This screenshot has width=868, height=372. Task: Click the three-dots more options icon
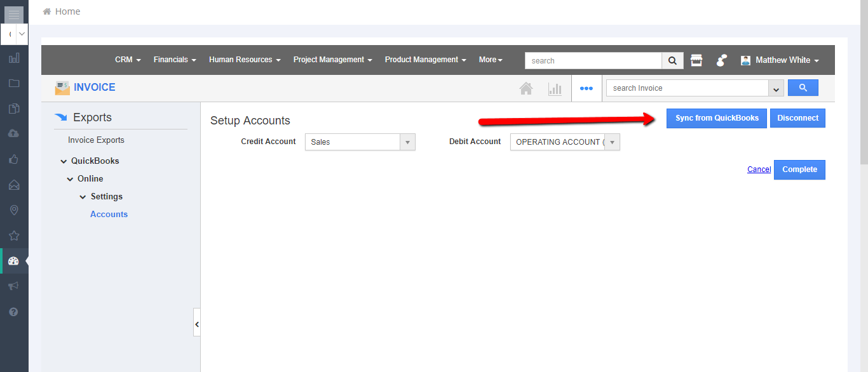[586, 89]
